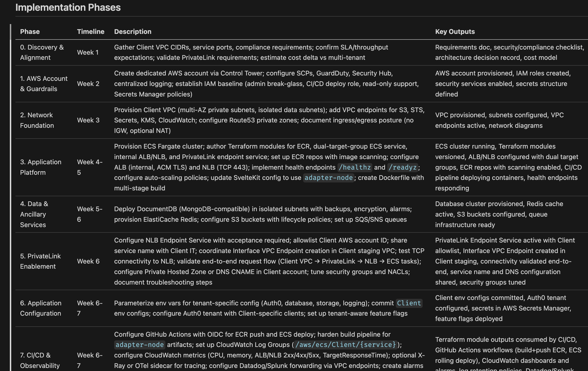
Task: Click the '7. CI/CD & Observability' phase cell
Action: click(40, 360)
